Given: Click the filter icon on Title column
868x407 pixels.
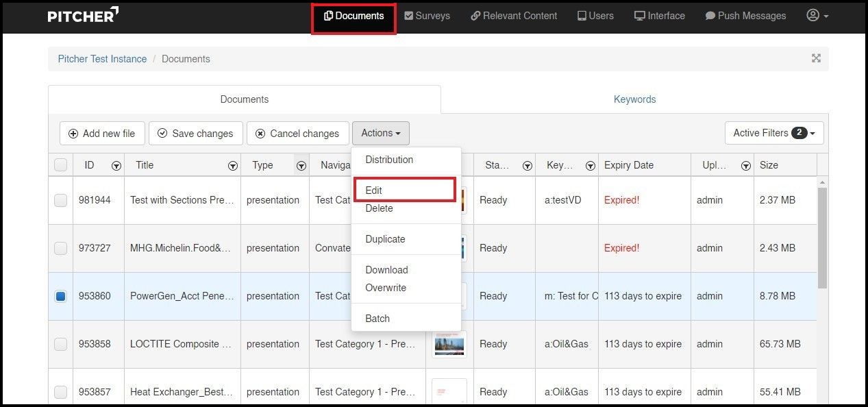Looking at the screenshot, I should (x=233, y=165).
